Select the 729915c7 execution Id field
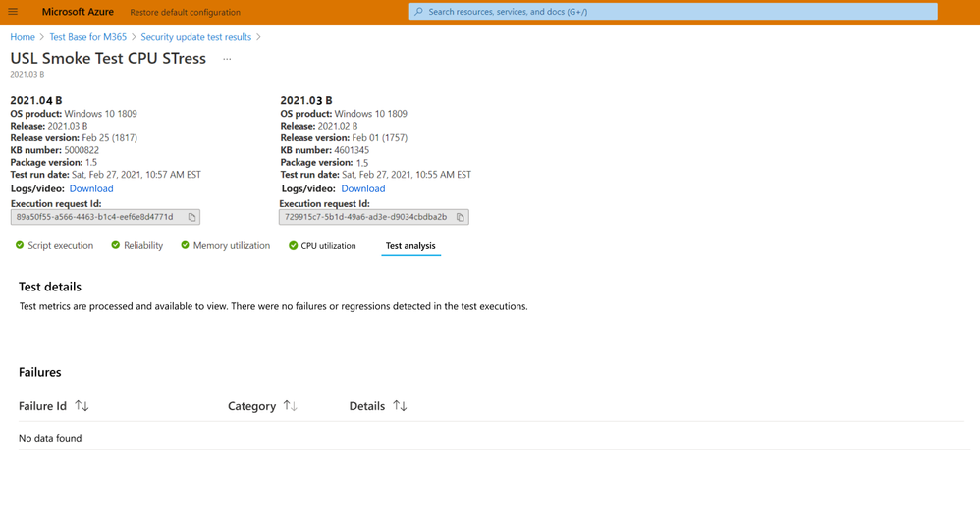The width and height of the screenshot is (980, 528). [374, 217]
